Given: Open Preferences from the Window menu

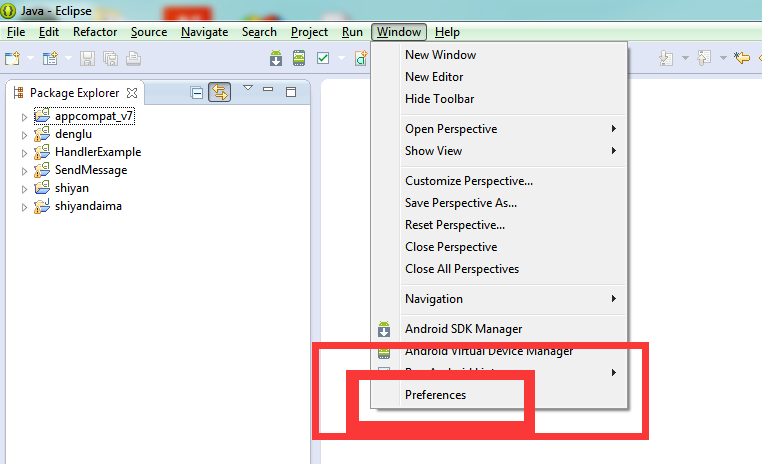Looking at the screenshot, I should tap(500, 395).
